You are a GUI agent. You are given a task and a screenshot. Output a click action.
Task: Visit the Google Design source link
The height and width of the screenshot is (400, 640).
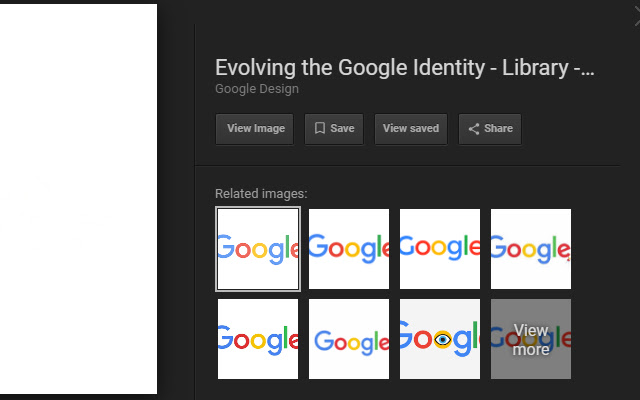click(x=257, y=89)
